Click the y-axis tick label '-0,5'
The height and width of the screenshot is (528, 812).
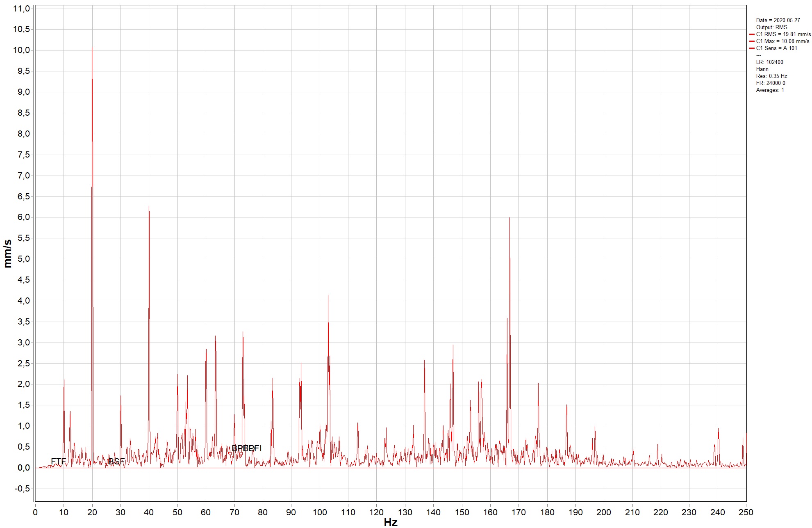click(22, 489)
